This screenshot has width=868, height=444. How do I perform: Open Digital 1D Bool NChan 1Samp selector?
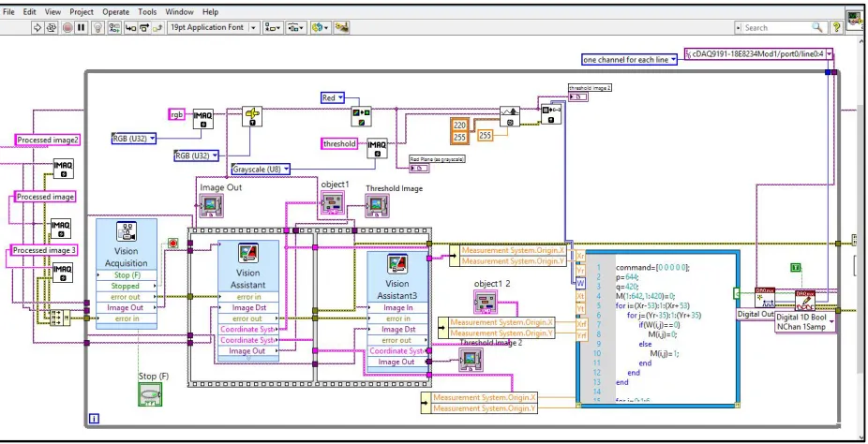(805, 322)
